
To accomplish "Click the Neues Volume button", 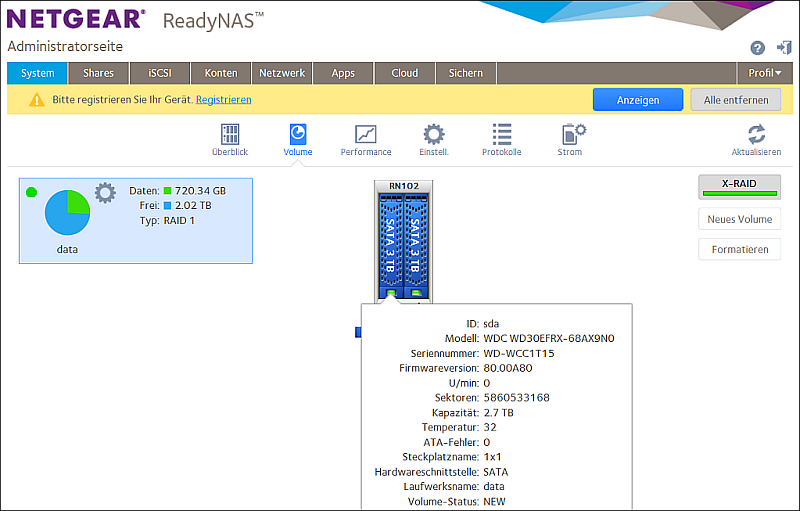I will click(x=739, y=219).
